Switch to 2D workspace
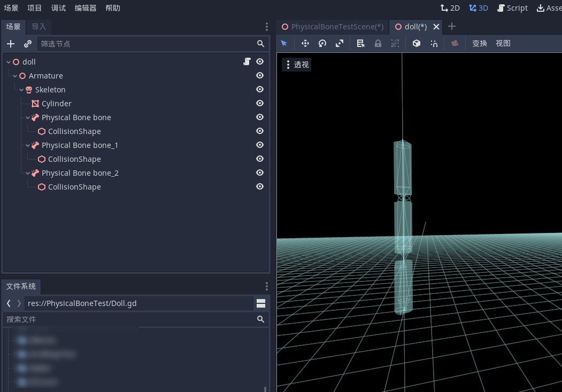562x392 pixels. [x=450, y=8]
